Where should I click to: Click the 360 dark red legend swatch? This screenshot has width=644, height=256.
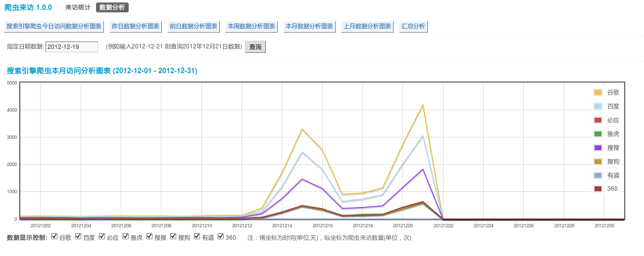point(597,189)
